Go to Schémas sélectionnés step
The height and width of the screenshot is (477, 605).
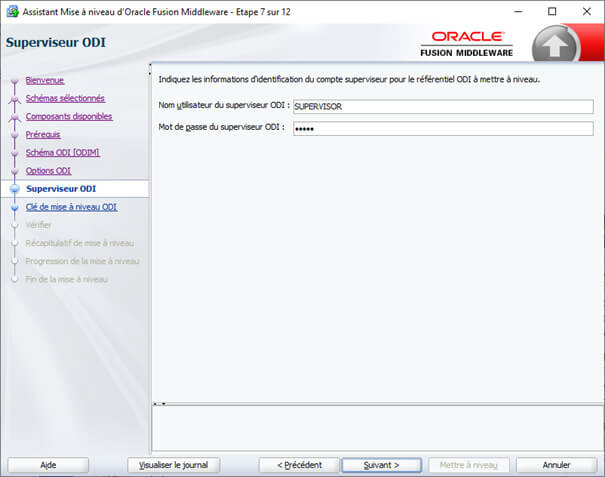(65, 98)
